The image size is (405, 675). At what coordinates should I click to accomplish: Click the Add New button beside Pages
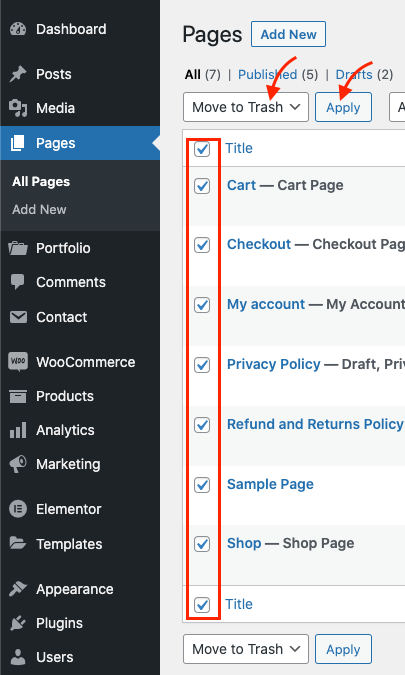[x=288, y=34]
